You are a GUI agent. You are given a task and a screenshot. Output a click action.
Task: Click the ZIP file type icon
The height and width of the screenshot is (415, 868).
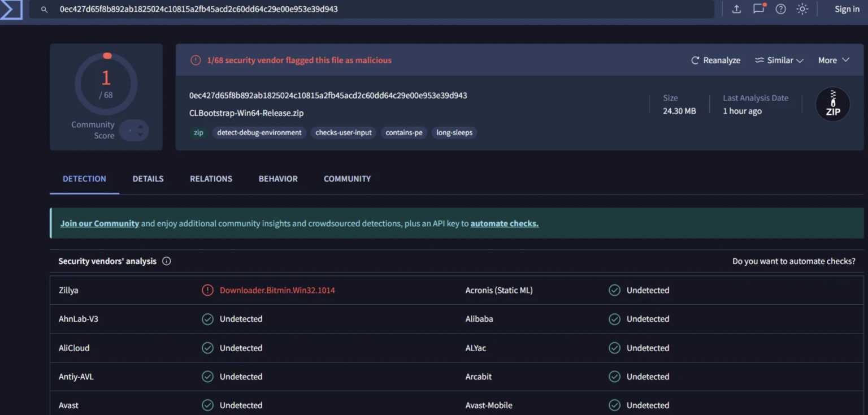832,105
